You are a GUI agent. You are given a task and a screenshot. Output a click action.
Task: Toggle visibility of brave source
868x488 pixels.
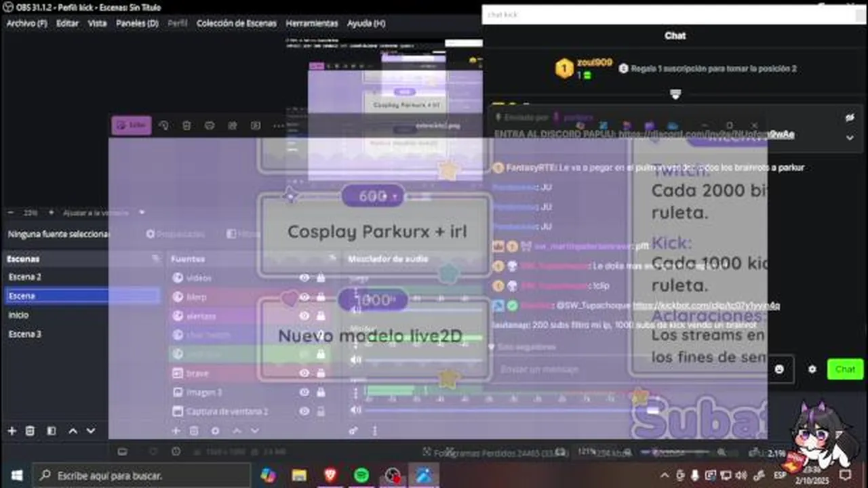coord(304,373)
